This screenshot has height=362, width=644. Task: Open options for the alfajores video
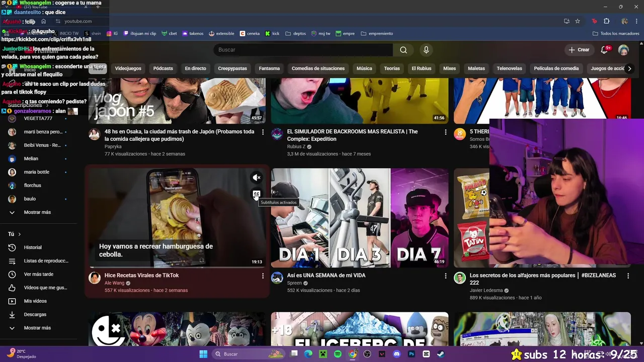coord(628,276)
